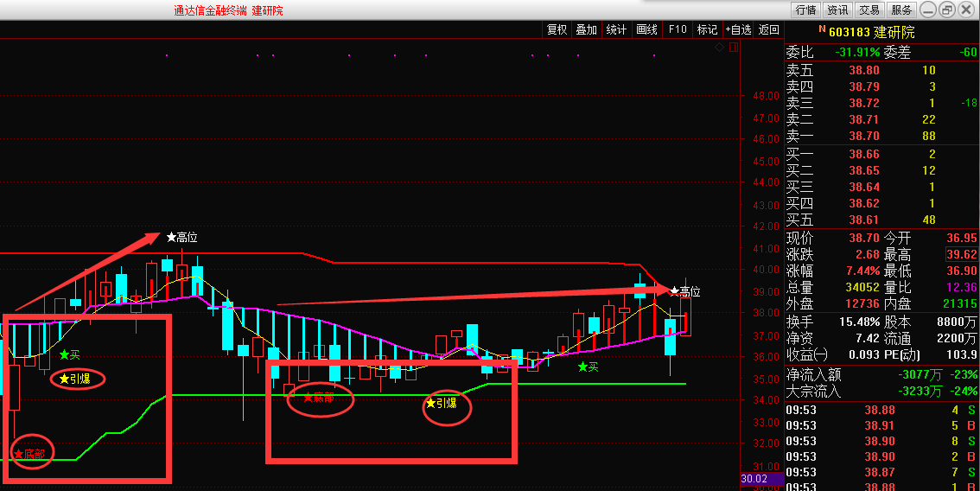Open the 复权 adjustment menu
Viewport: 980px width, 491px height.
[557, 29]
